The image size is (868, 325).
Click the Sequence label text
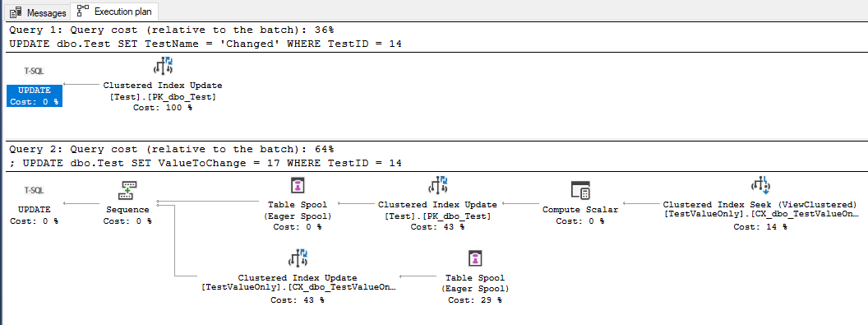pyautogui.click(x=127, y=210)
